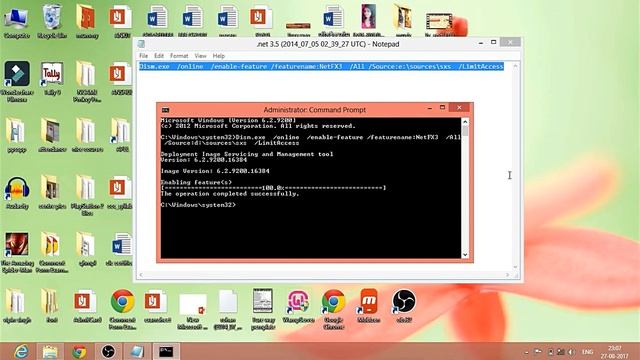
Task: Click the Notepad horizontal scroll right arrow
Action: 507,275
